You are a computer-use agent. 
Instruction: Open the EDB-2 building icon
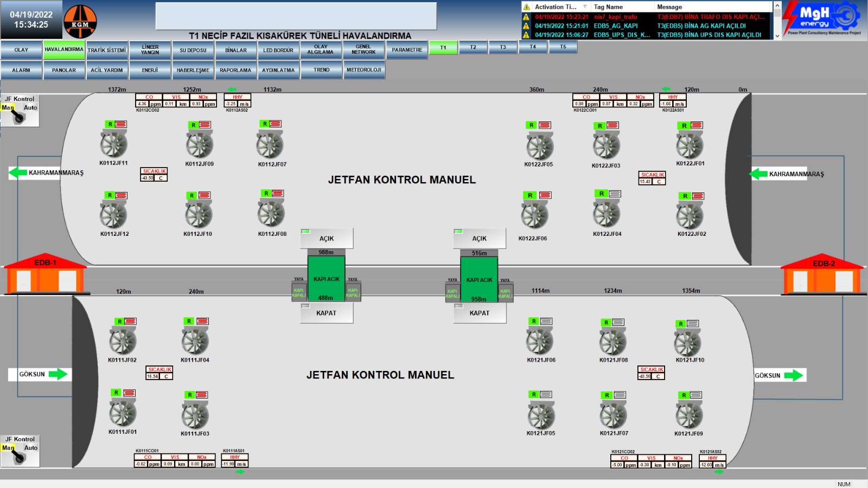pos(822,274)
